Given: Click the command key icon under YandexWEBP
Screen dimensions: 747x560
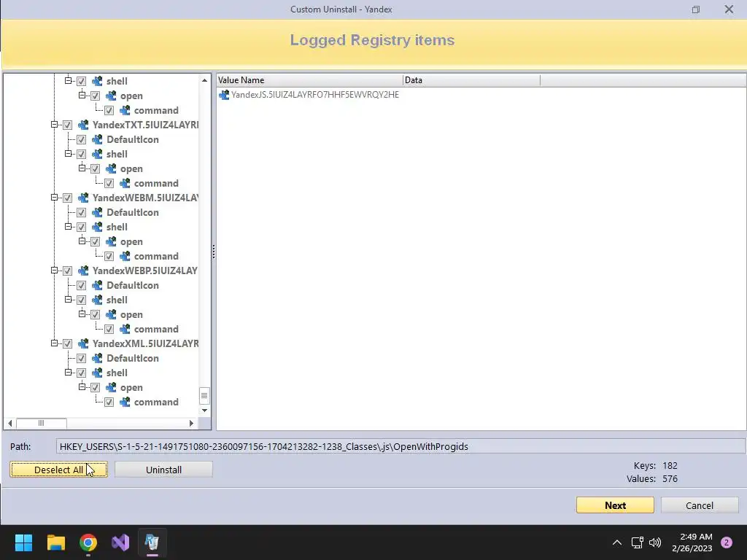Looking at the screenshot, I should (125, 329).
